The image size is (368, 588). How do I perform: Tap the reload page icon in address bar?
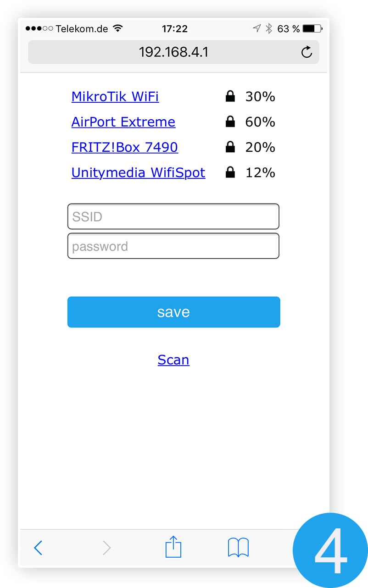point(307,52)
